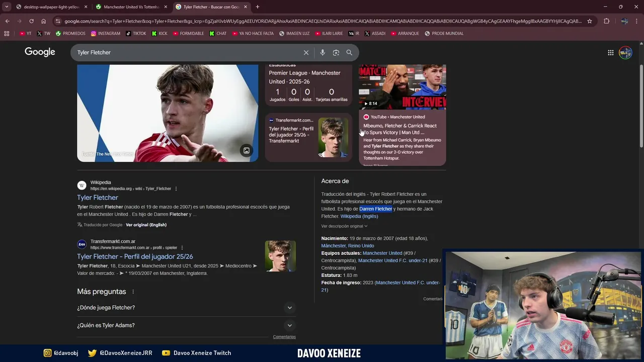Open the browser extensions menu
The height and width of the screenshot is (362, 644).
pyautogui.click(x=606, y=21)
